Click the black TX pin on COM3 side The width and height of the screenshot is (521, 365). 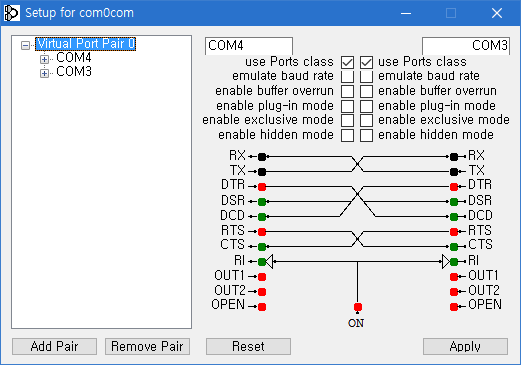click(x=454, y=172)
